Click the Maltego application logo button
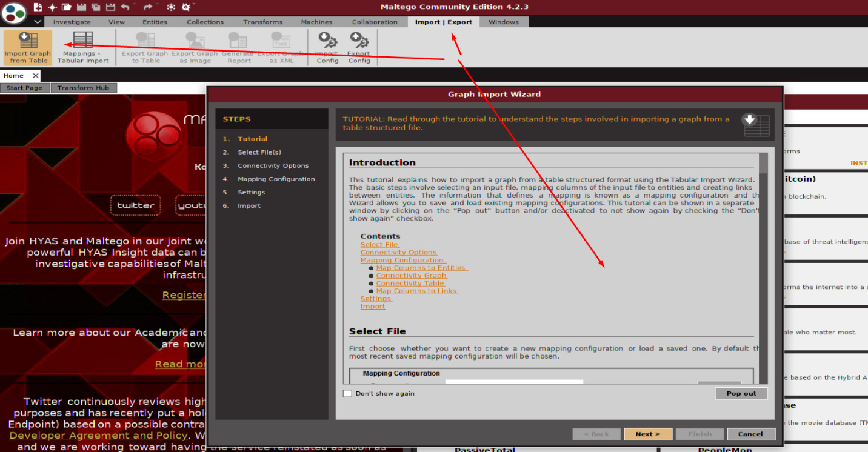Screen dimensions: 868x452 tap(15, 12)
